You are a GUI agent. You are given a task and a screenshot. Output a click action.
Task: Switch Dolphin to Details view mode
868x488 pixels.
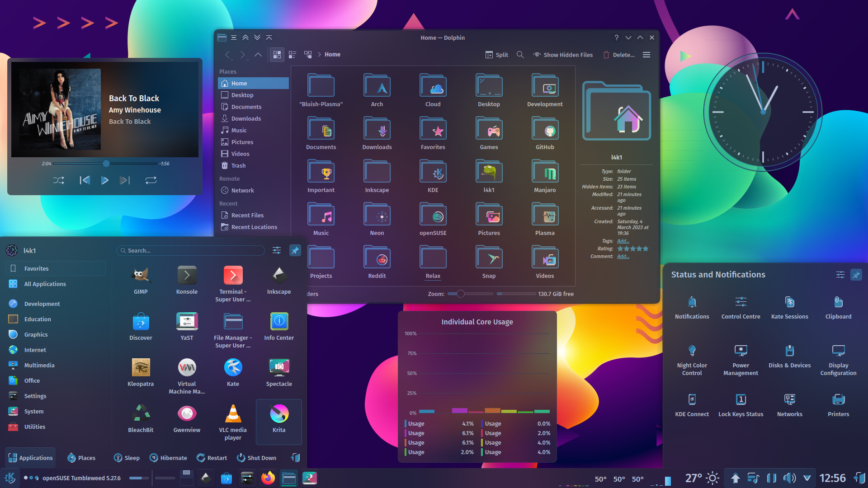coord(308,55)
